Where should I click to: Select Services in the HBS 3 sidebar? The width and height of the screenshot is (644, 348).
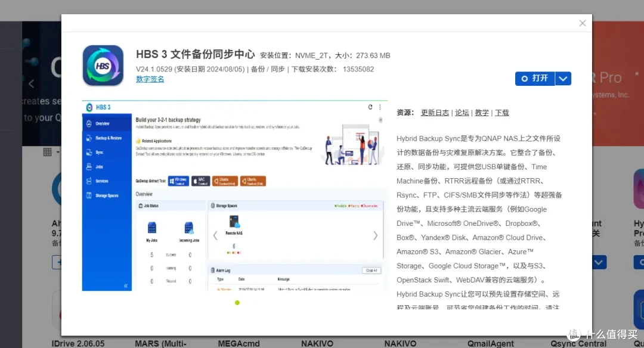(107, 181)
